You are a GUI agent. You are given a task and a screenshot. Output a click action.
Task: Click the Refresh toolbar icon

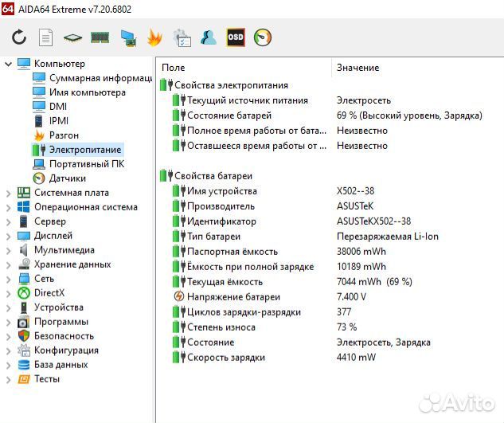pyautogui.click(x=19, y=37)
